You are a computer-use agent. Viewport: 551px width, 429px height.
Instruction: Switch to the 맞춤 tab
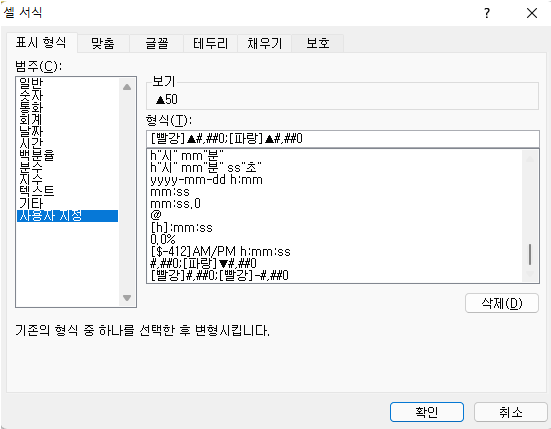[103, 44]
